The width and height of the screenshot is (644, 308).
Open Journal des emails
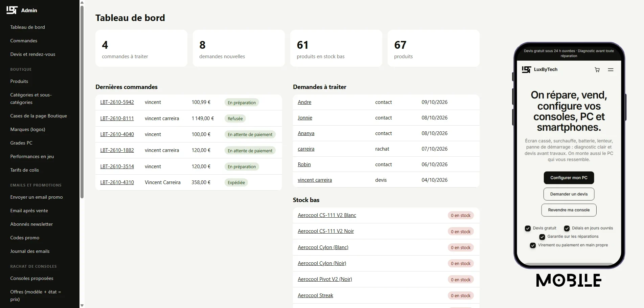click(30, 251)
